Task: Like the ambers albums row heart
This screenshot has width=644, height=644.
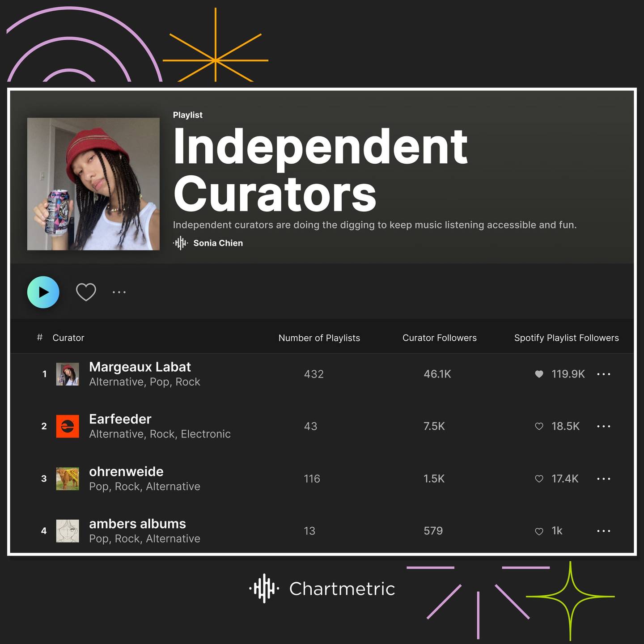Action: 539,531
